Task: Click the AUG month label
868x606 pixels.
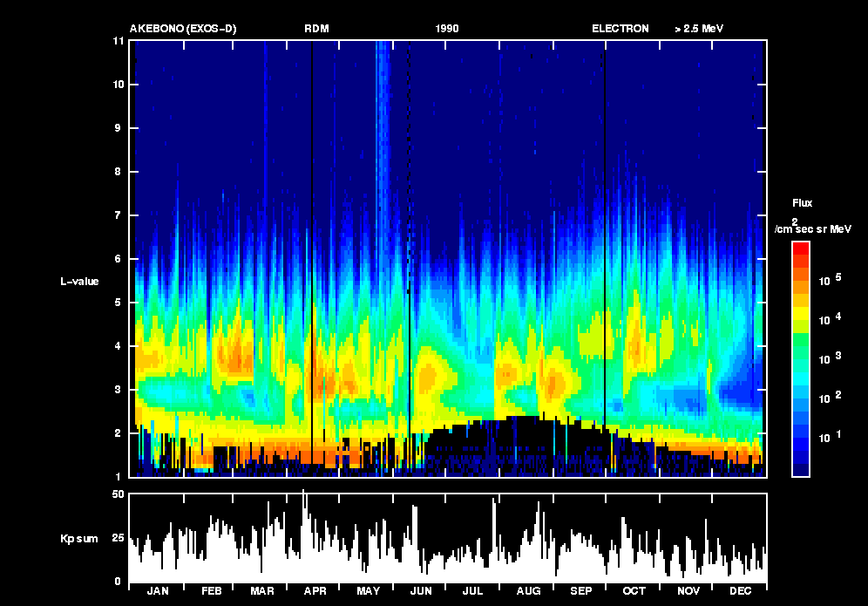Action: [x=528, y=591]
